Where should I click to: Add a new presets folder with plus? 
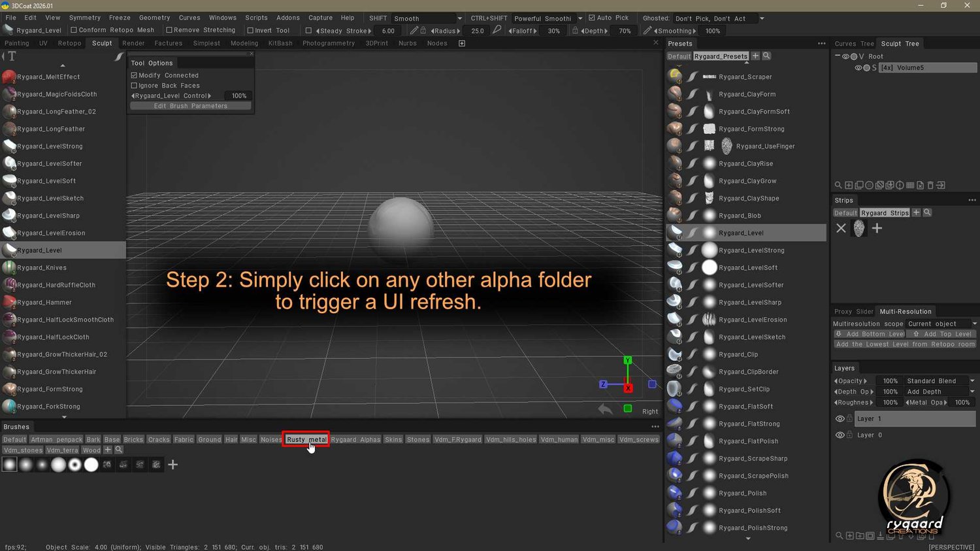click(755, 56)
